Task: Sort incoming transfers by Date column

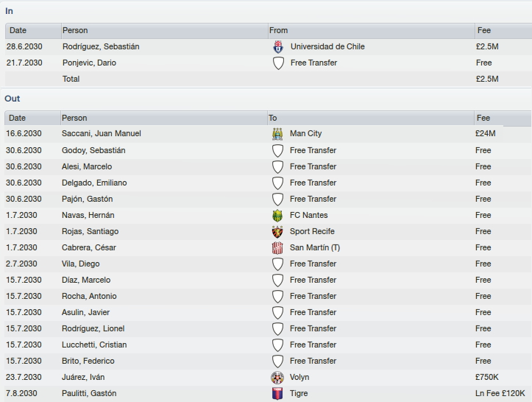Action: [x=33, y=31]
